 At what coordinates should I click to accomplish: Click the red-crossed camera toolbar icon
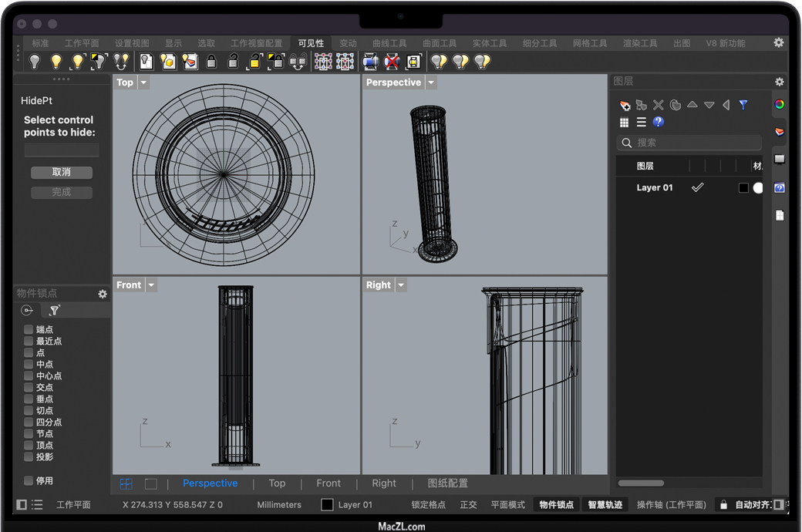point(392,62)
